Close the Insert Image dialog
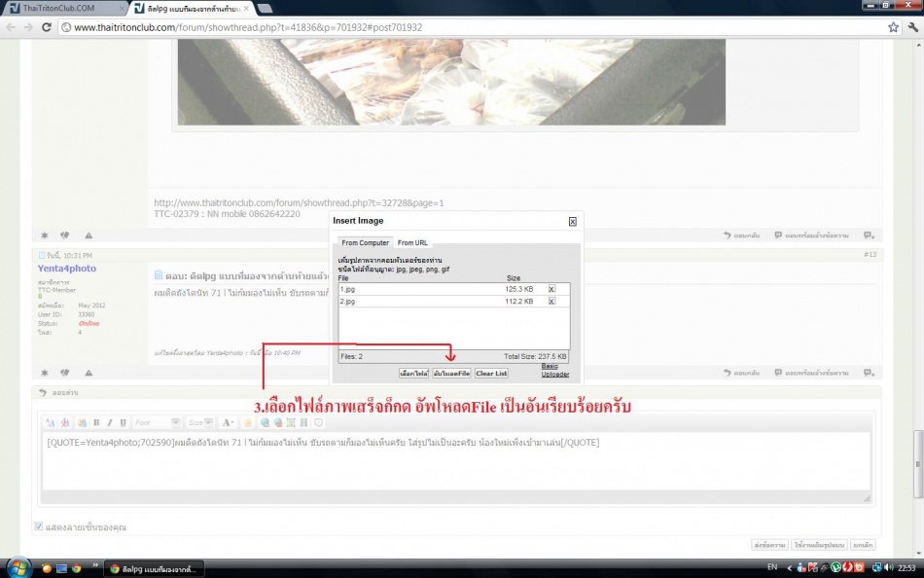Screen dimensions: 924x578 [x=572, y=222]
